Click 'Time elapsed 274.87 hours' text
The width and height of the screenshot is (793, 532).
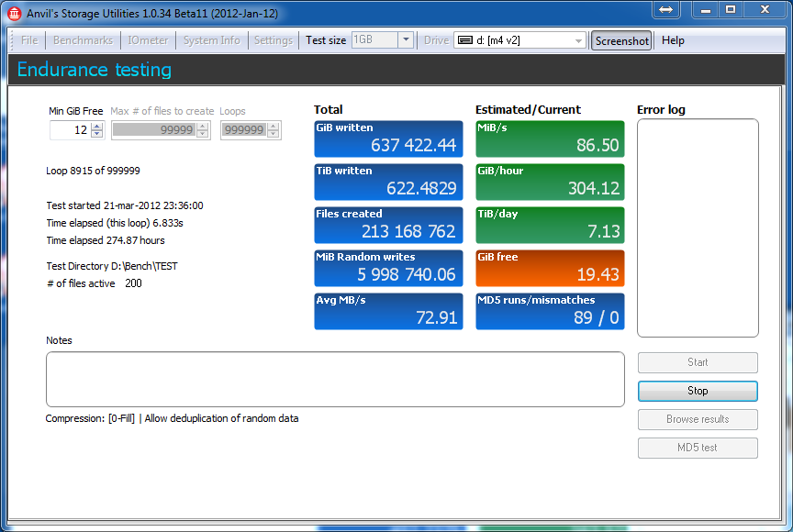pyautogui.click(x=106, y=240)
